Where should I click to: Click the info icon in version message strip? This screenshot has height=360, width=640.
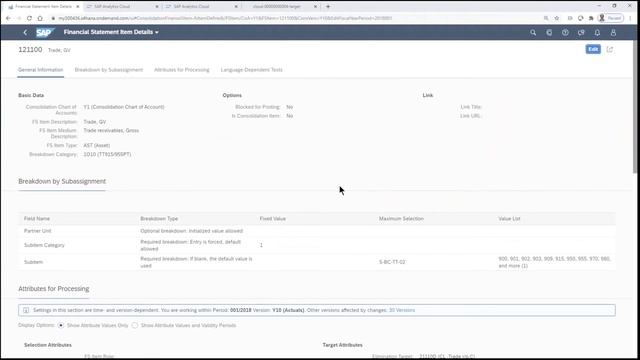point(26,310)
